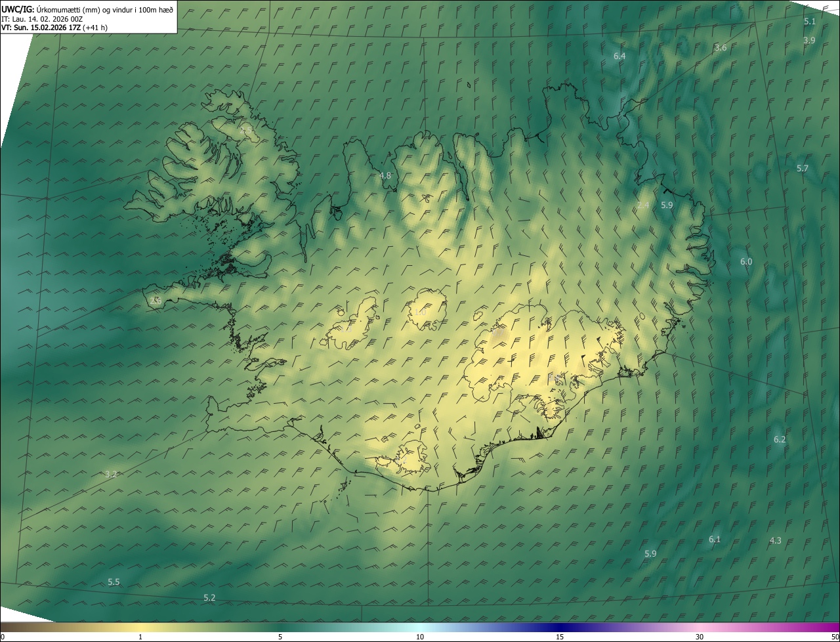
Task: Click the color scale tick labeled 30
Action: 700,637
